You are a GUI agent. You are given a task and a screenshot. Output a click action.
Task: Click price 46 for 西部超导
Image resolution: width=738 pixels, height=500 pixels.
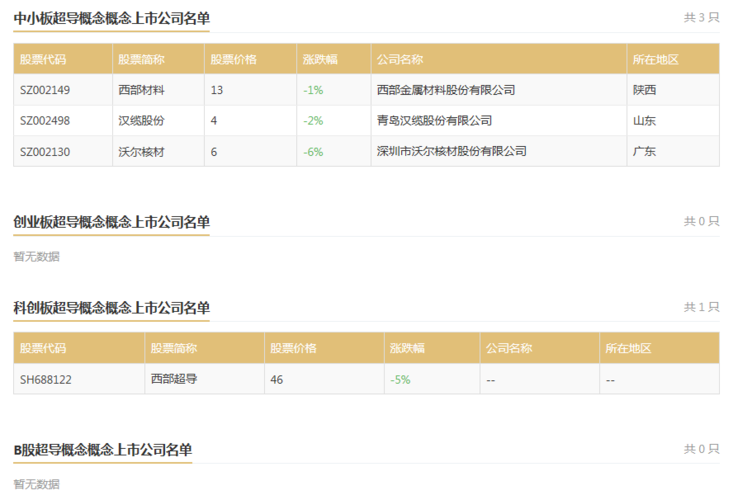click(x=276, y=379)
